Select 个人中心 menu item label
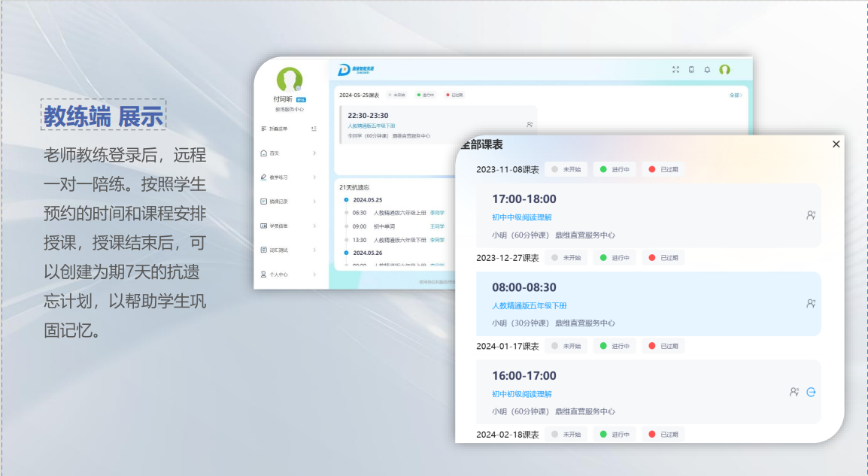This screenshot has width=868, height=476. click(278, 275)
